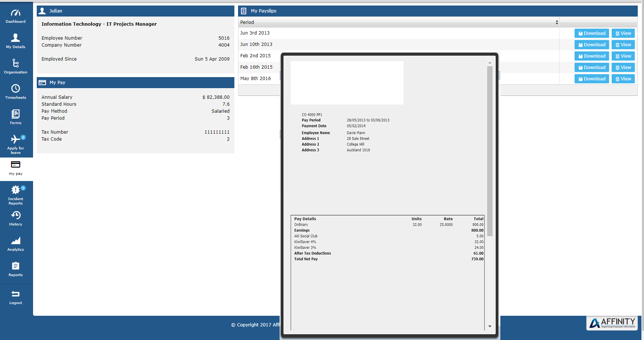Open the History clock-arrow icon

tap(15, 215)
